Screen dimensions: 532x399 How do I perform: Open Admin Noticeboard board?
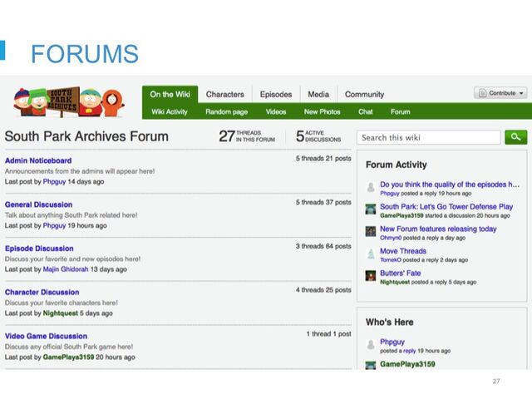click(x=38, y=160)
